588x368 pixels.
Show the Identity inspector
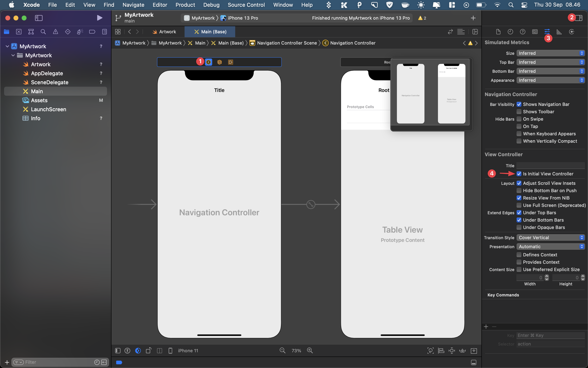[535, 32]
